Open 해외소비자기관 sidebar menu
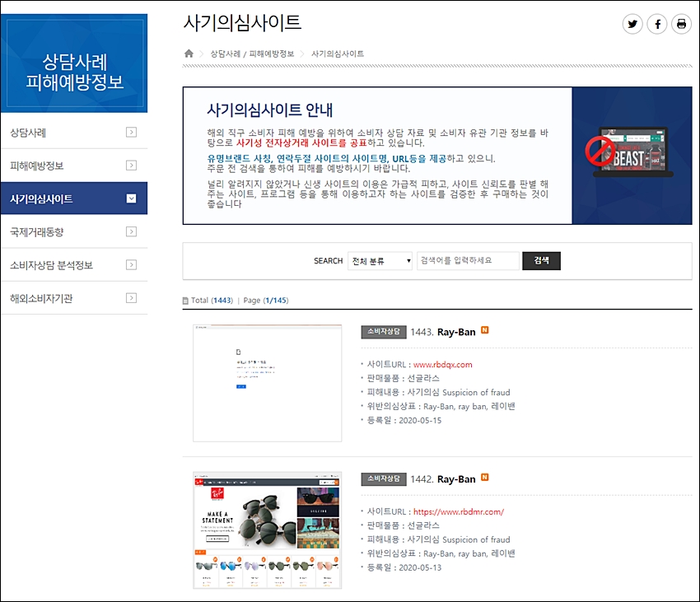 74,298
